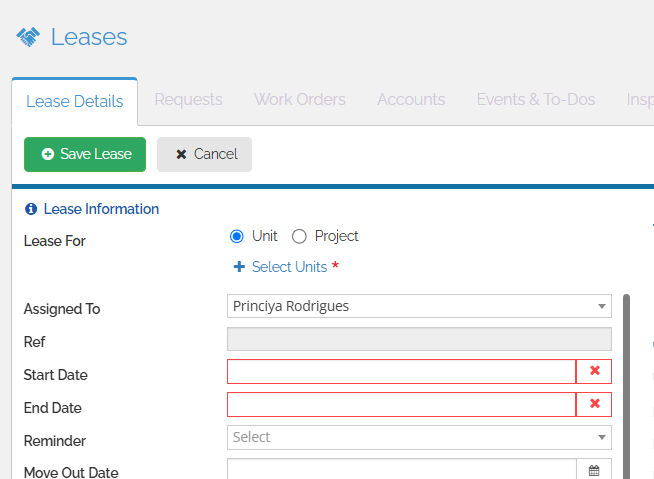654x479 pixels.
Task: Click the Select Units link
Action: [x=289, y=267]
